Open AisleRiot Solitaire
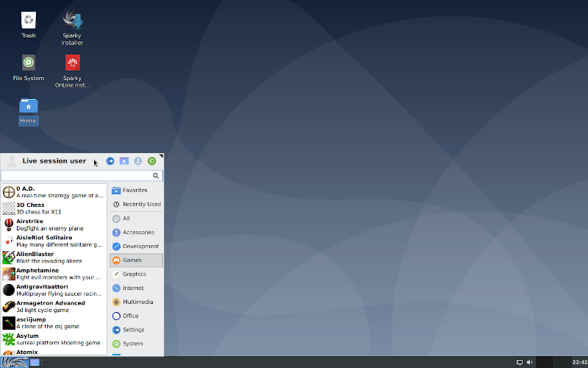The height and width of the screenshot is (368, 588). point(54,241)
